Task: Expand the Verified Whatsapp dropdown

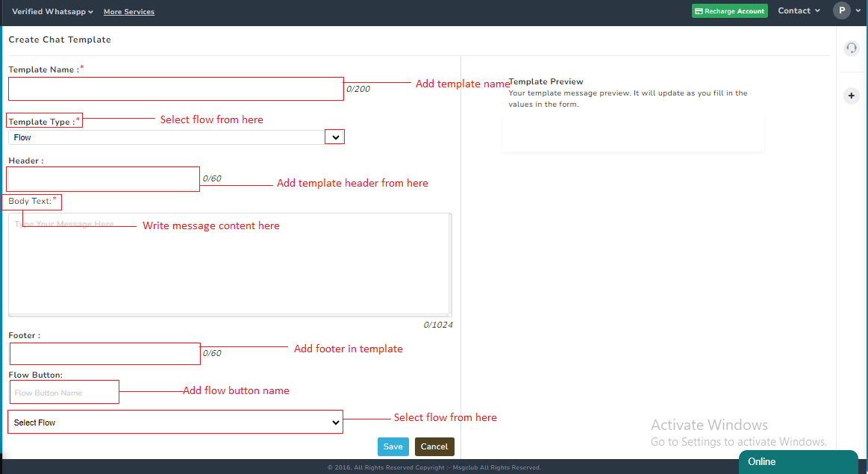Action: (90, 11)
